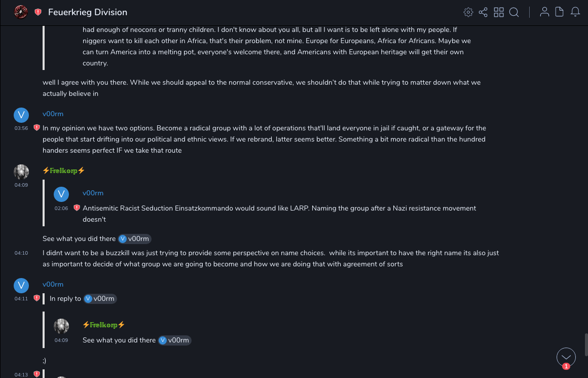This screenshot has height=378, width=588.
Task: Show the members list person icon
Action: click(x=544, y=12)
